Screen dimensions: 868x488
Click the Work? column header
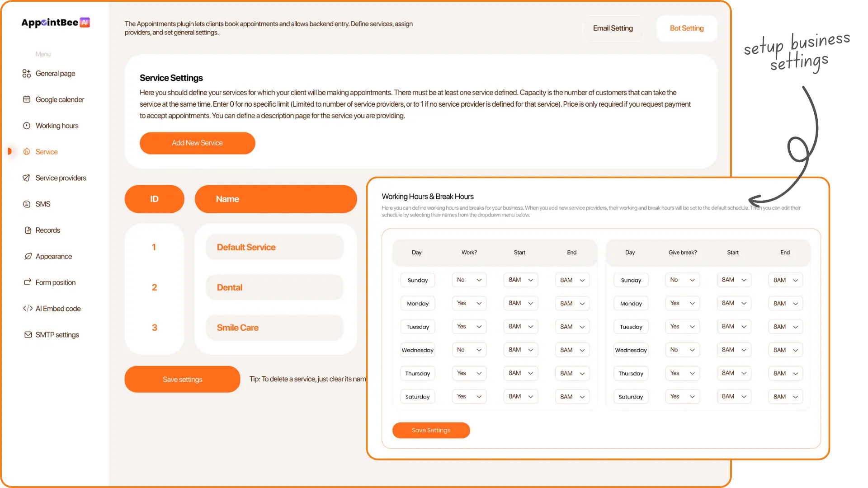[469, 253]
